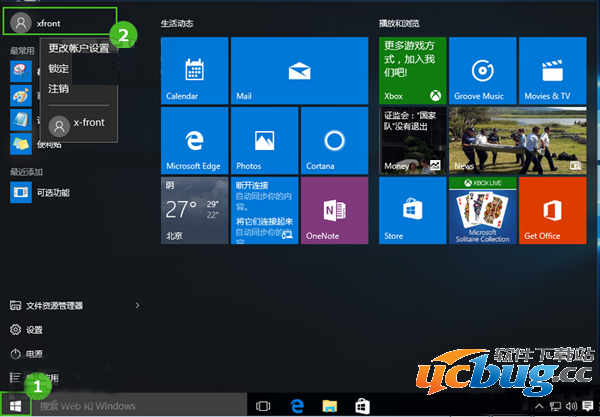Open the Beijing weather tile
Screen dimensions: 600x417
[194, 210]
